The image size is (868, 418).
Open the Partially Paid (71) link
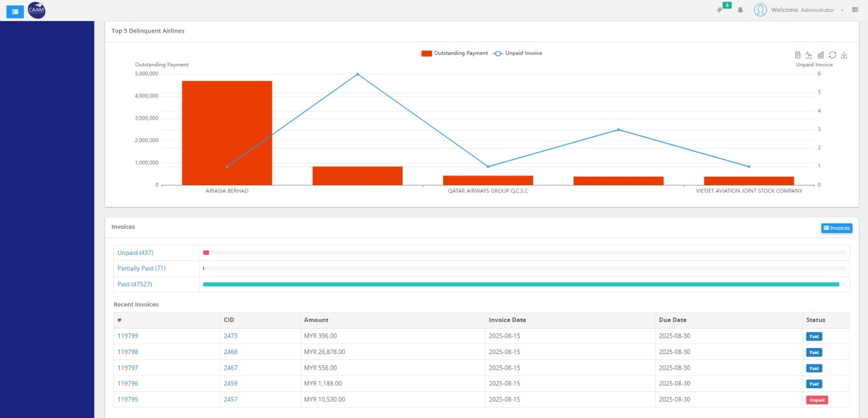coord(142,268)
